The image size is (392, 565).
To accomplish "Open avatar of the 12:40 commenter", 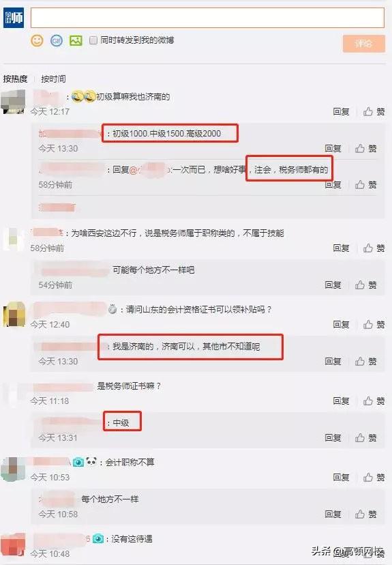I will point(14,314).
